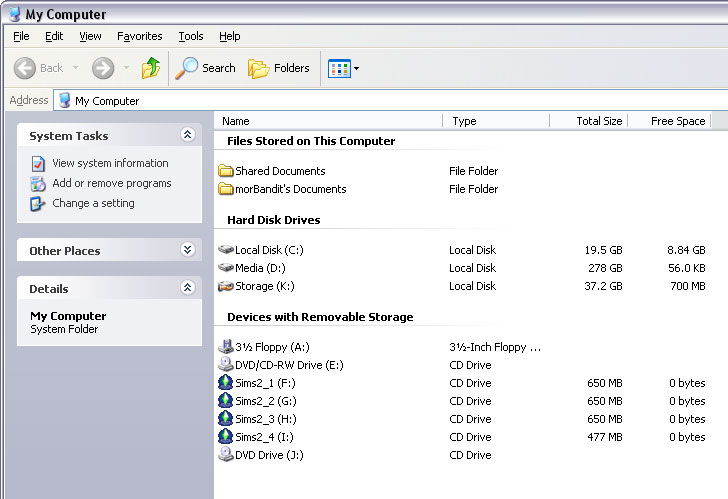Collapse the Details panel
Viewport: 728px width, 499px height.
click(187, 288)
